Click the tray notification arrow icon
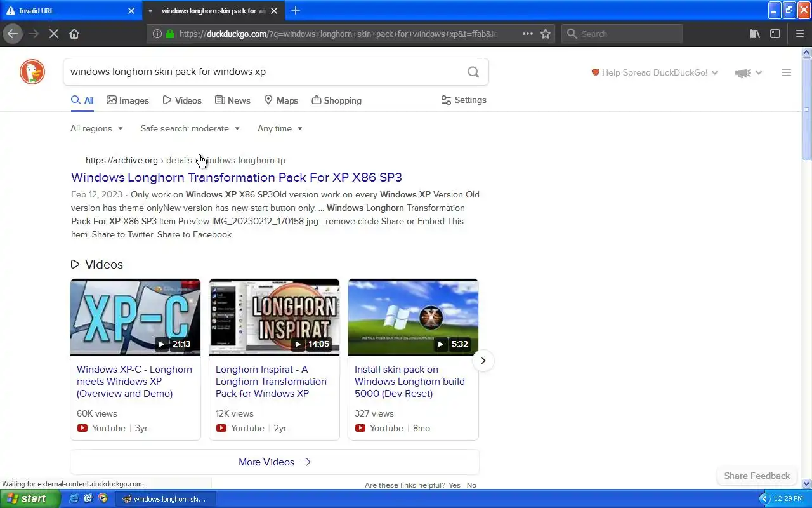 [765, 499]
